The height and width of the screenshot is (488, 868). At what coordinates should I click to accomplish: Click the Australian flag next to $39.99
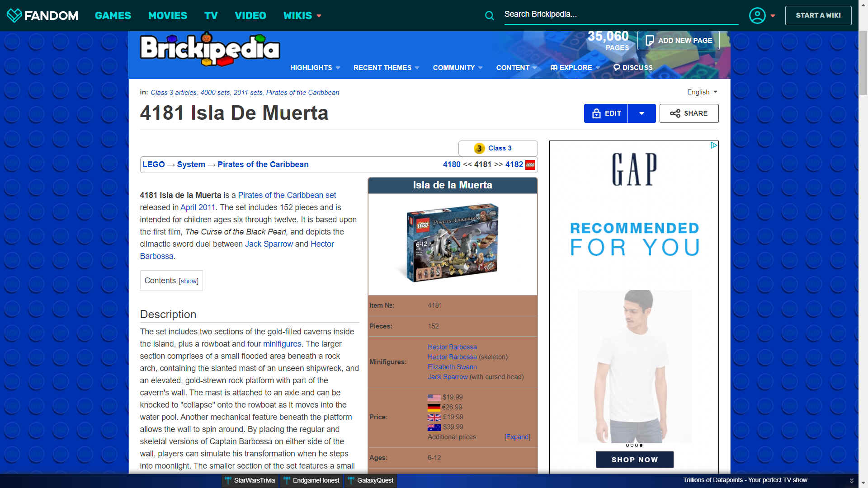(434, 427)
